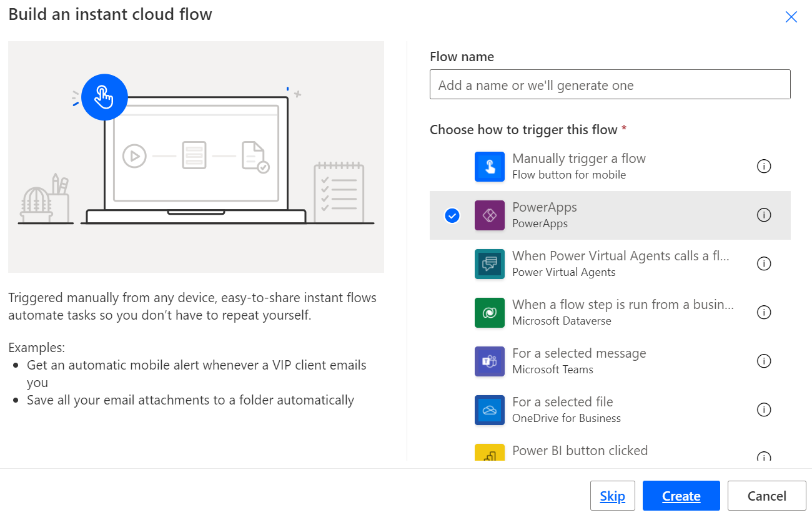Select 'For a selected message' trigger
Screen dimensions: 812x515
pyautogui.click(x=579, y=353)
